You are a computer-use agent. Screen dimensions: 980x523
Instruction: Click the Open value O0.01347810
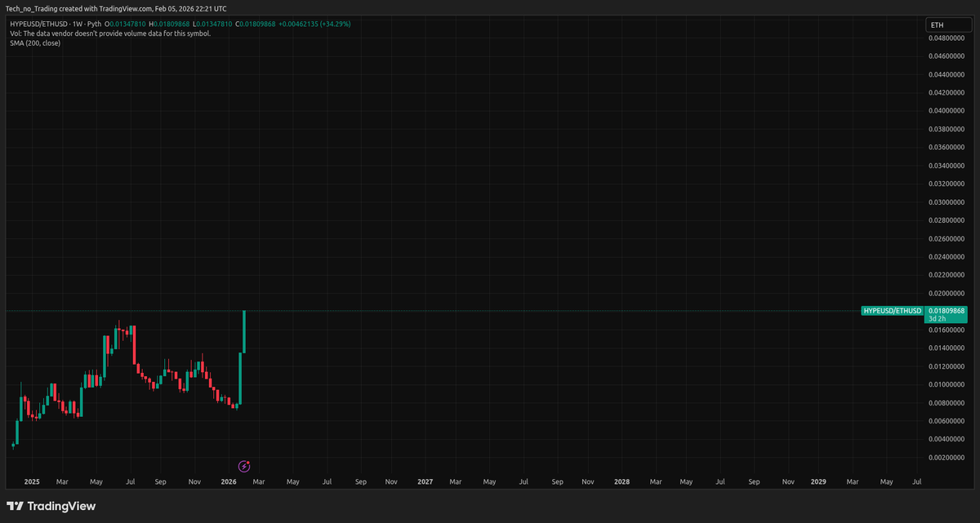tap(125, 24)
